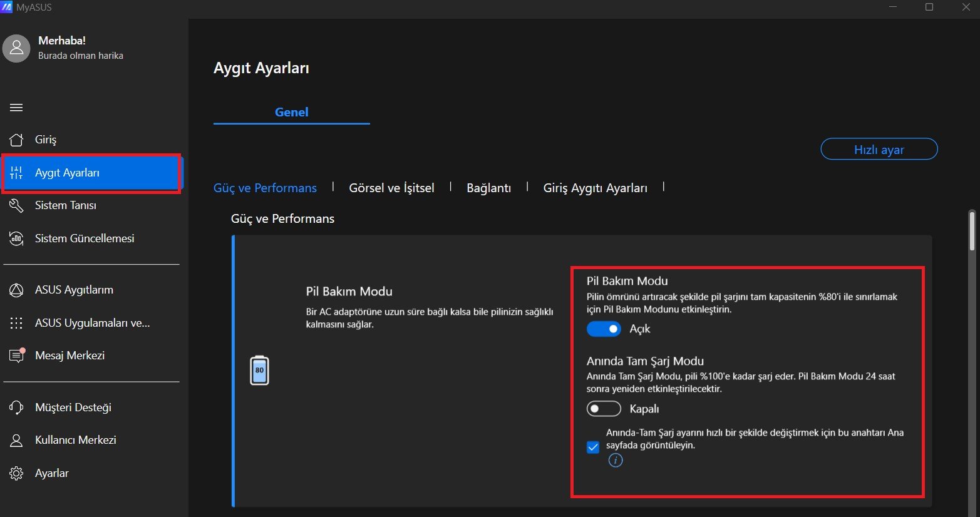
Task: Click the Burada olman harika subtitle
Action: [81, 56]
